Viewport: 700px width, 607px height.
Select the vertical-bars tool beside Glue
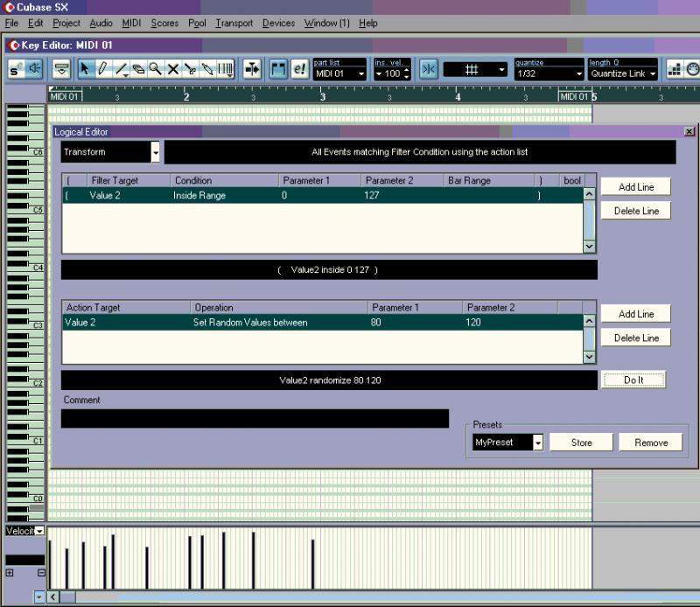pos(226,69)
